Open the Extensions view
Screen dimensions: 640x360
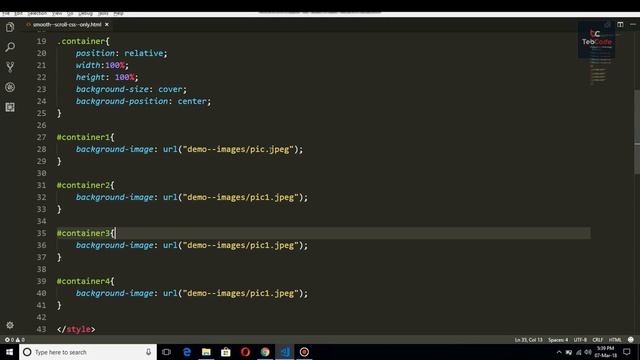point(10,107)
